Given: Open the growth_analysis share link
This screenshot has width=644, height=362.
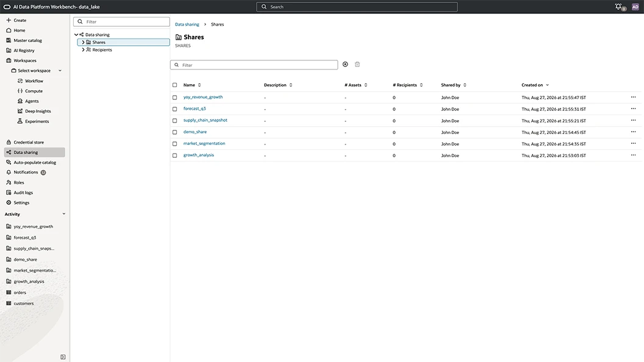Looking at the screenshot, I should point(199,155).
